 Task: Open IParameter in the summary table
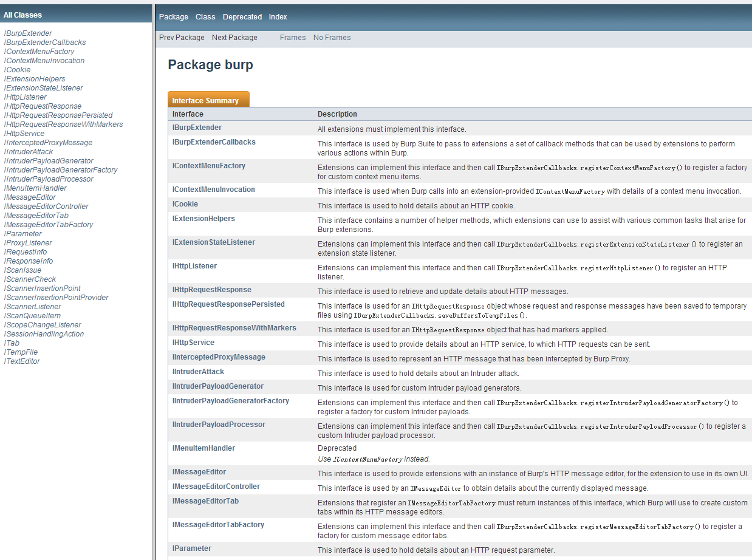point(192,548)
